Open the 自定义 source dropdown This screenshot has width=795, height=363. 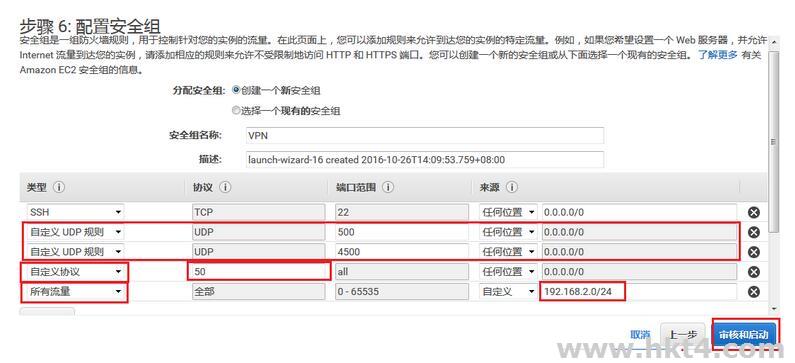509,292
